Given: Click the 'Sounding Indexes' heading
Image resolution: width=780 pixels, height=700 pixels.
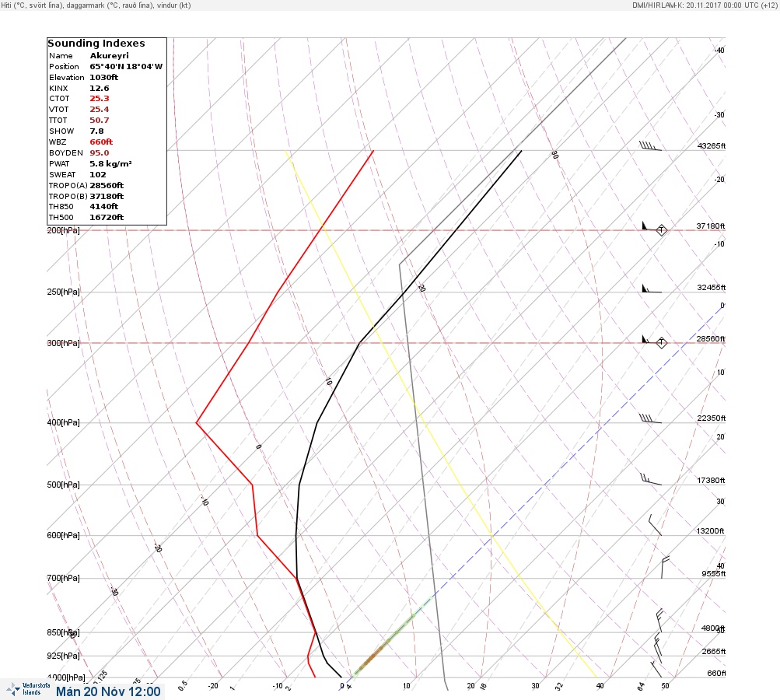Looking at the screenshot, I should [96, 44].
